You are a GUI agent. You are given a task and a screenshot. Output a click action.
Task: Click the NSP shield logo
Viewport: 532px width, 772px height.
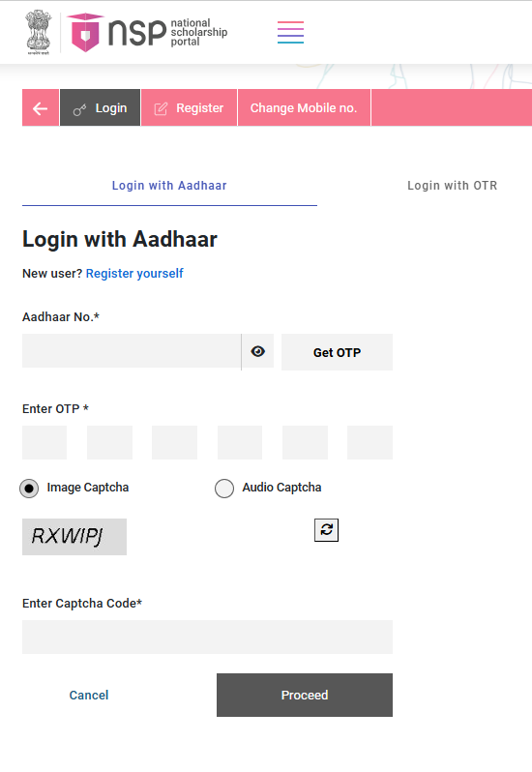85,33
